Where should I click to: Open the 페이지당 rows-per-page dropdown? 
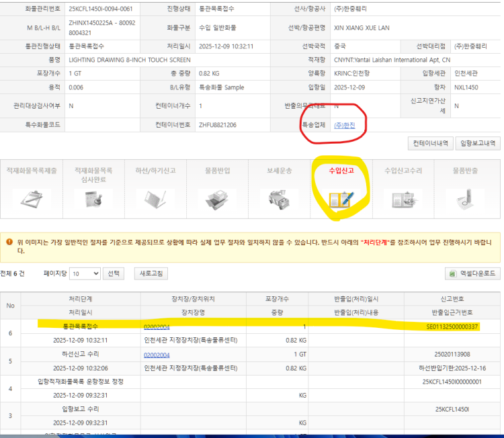[x=85, y=273]
